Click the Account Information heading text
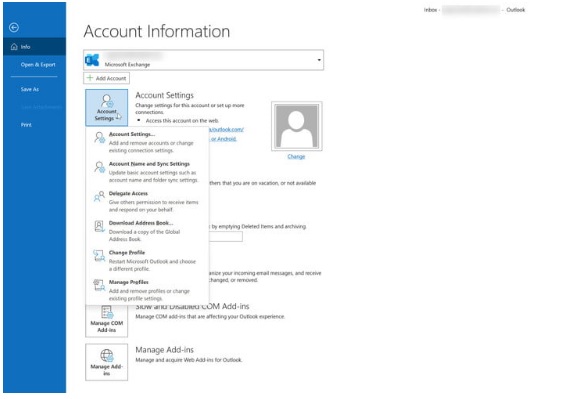 point(157,31)
